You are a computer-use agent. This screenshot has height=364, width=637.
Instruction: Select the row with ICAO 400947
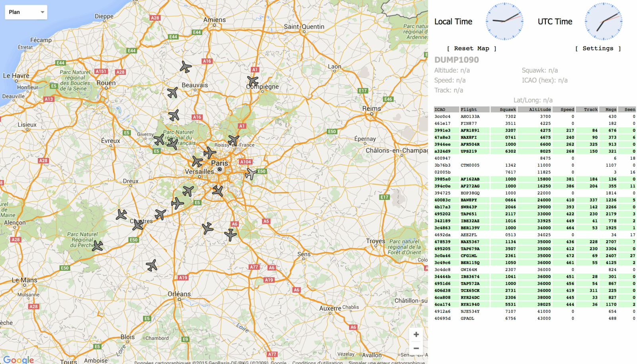(x=535, y=158)
